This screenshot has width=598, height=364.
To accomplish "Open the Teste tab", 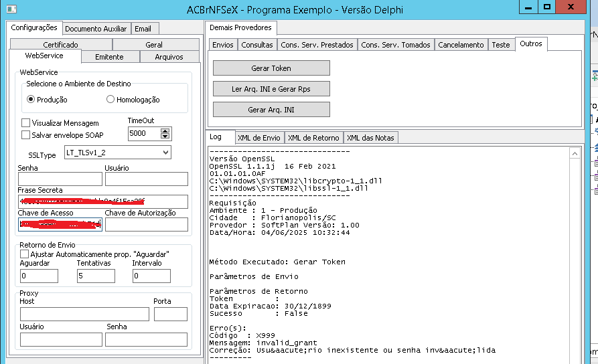I will [x=501, y=45].
